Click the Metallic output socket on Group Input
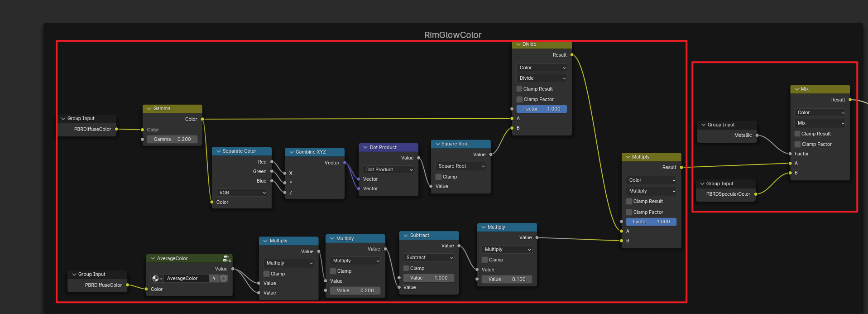The image size is (868, 314). [x=757, y=135]
